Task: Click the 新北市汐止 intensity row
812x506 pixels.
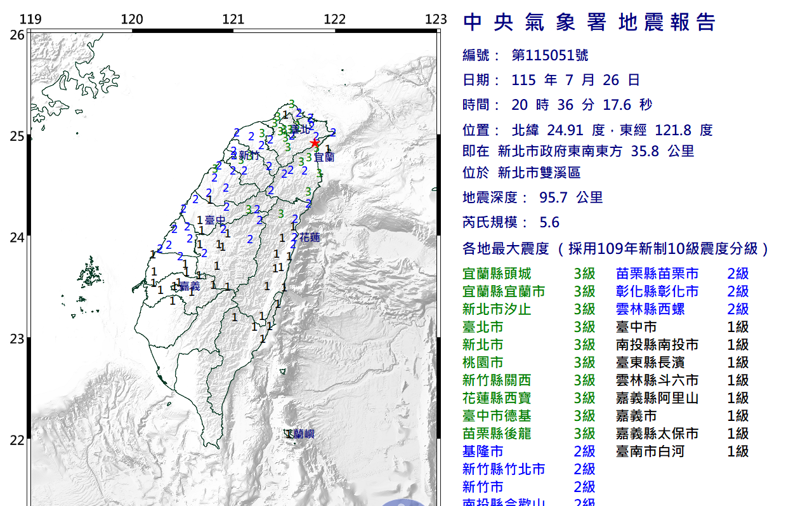Action: click(x=529, y=309)
